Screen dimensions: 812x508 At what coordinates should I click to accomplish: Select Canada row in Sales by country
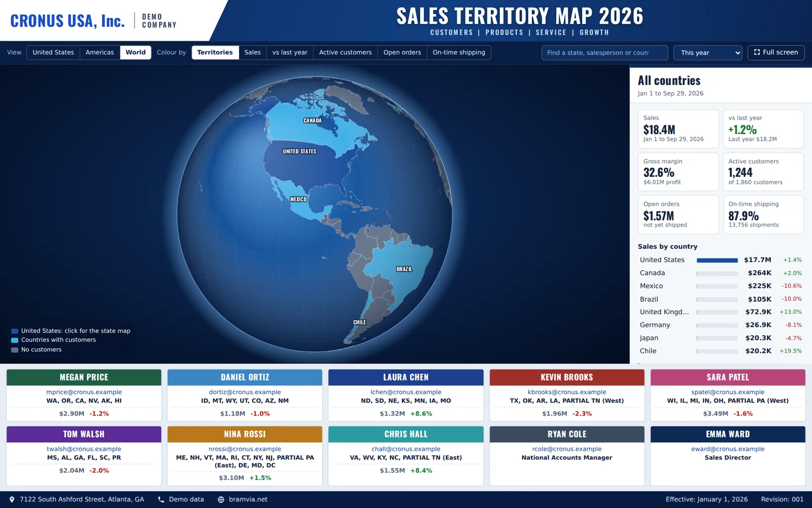coord(721,273)
